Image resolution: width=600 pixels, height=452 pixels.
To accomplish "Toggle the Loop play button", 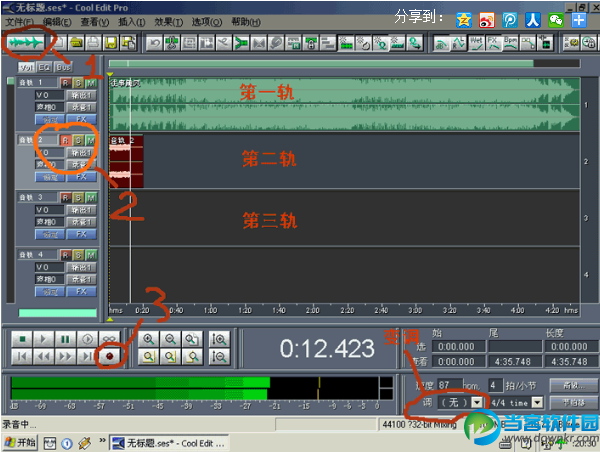I will [109, 339].
